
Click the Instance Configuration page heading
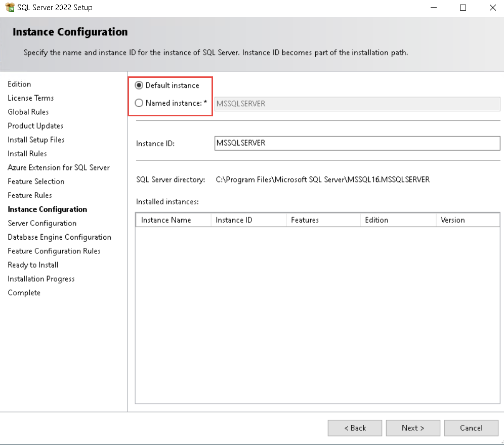pos(70,32)
